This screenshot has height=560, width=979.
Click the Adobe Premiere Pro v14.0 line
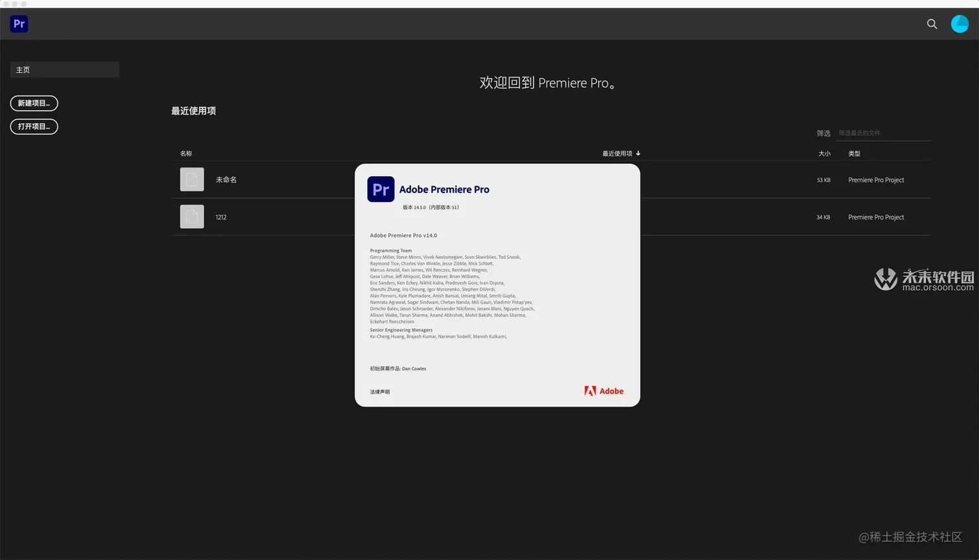click(403, 236)
